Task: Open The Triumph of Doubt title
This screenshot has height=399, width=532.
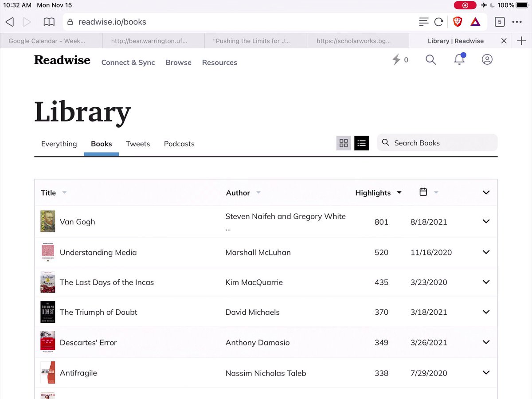Action: click(98, 312)
